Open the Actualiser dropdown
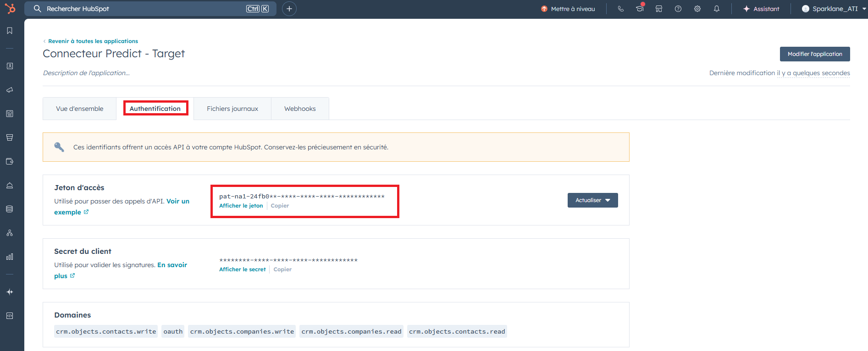 click(593, 200)
